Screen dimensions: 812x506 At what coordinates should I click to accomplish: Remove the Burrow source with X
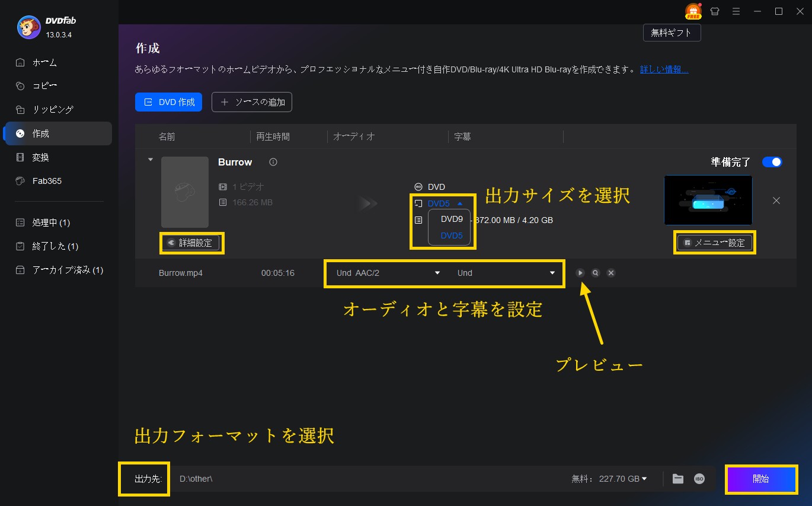point(776,201)
